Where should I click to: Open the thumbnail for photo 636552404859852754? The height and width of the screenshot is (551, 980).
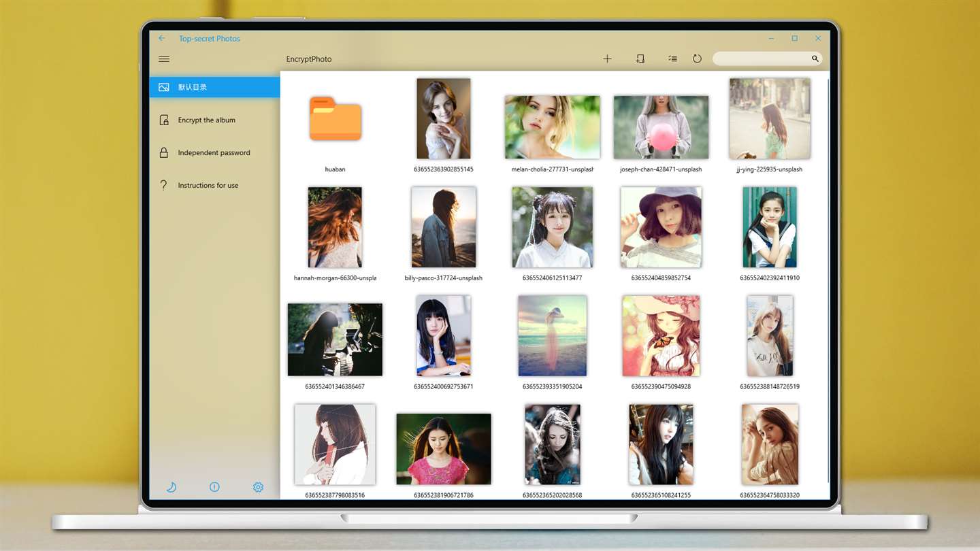661,227
